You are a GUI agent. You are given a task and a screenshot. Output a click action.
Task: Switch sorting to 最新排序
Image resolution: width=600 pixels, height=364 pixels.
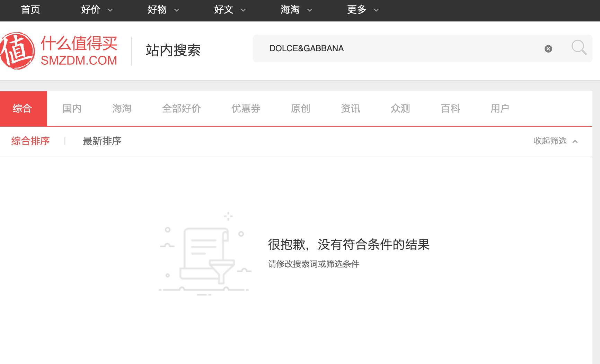[102, 141]
